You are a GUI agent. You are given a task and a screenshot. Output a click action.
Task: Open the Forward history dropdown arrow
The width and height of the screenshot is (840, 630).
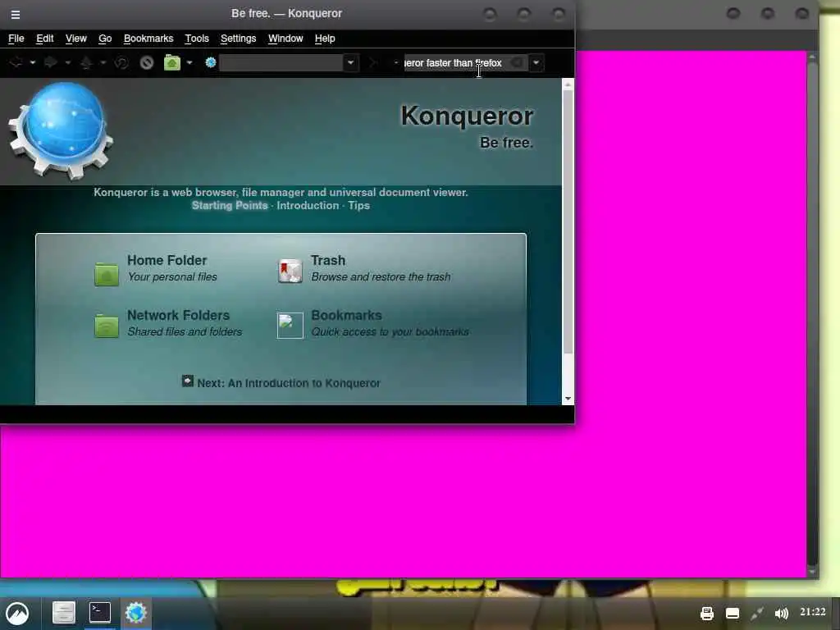point(68,62)
